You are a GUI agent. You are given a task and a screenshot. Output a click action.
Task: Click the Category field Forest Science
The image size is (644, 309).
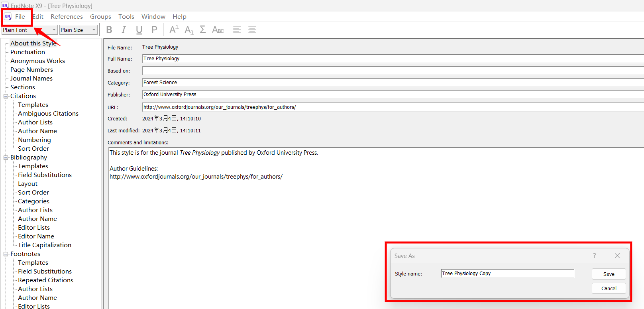coord(393,83)
